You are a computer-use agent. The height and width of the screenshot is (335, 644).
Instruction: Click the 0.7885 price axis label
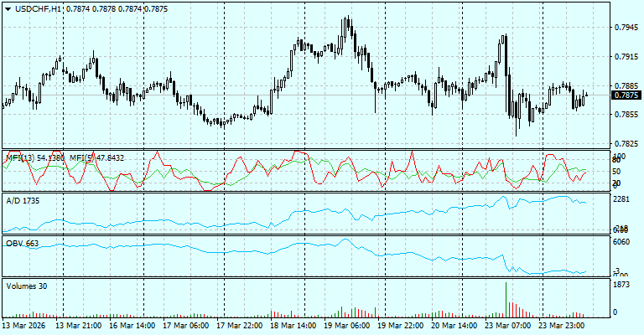click(x=626, y=86)
